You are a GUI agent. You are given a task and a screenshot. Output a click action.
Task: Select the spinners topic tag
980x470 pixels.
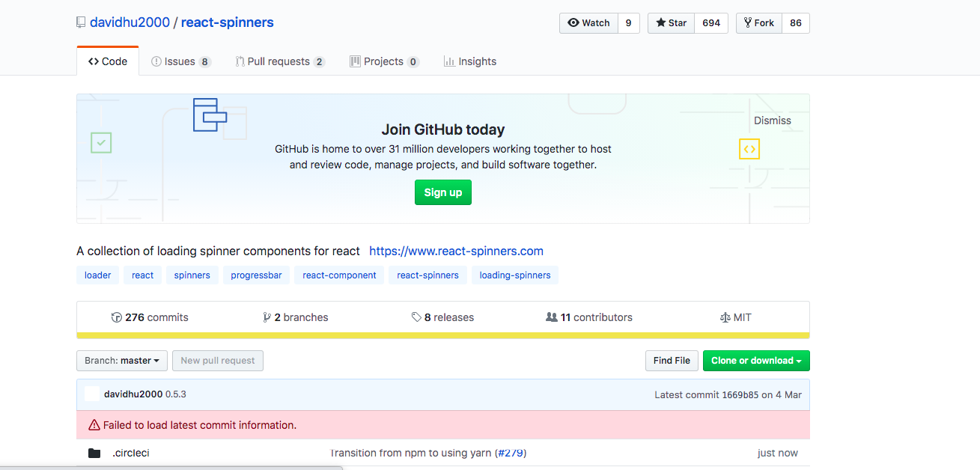pyautogui.click(x=192, y=275)
